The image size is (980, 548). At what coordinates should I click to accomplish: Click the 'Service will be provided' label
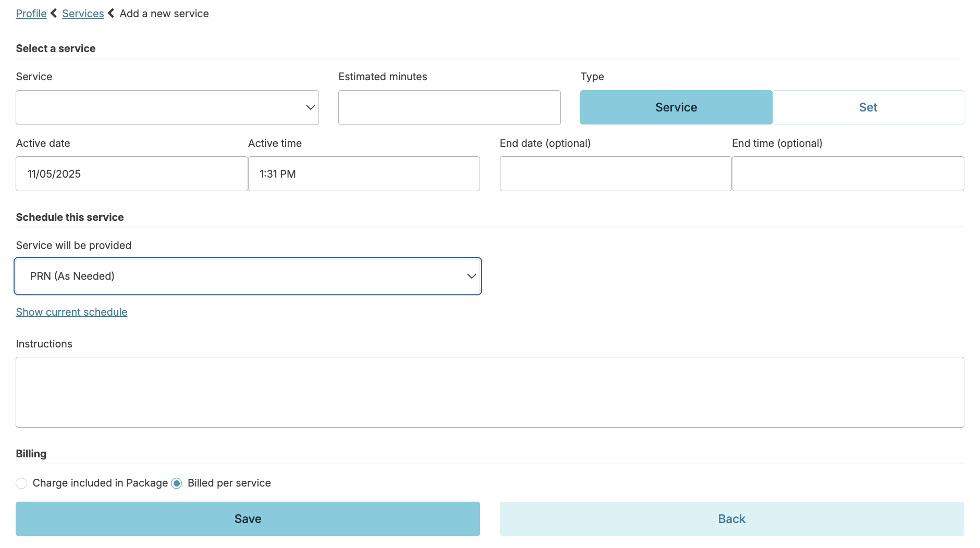coord(73,245)
